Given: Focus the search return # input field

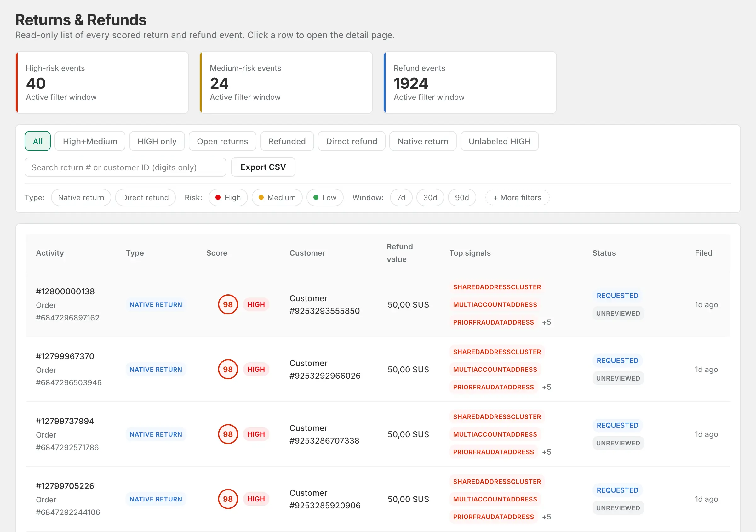Looking at the screenshot, I should (125, 167).
